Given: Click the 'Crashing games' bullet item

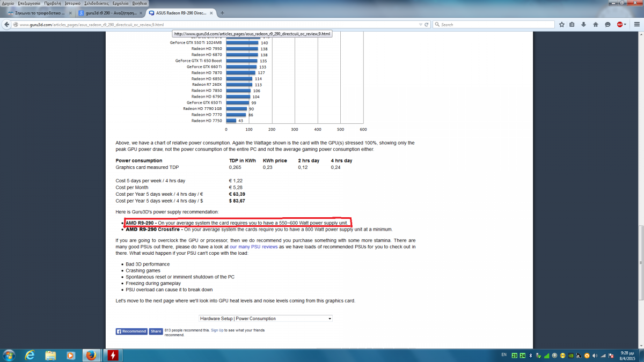Looking at the screenshot, I should pyautogui.click(x=143, y=271).
